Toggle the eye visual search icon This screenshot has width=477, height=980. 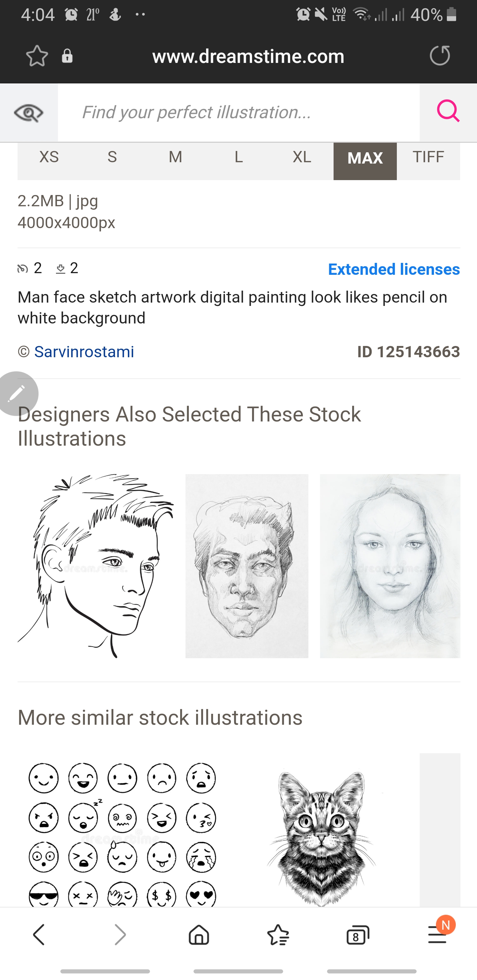tap(28, 113)
